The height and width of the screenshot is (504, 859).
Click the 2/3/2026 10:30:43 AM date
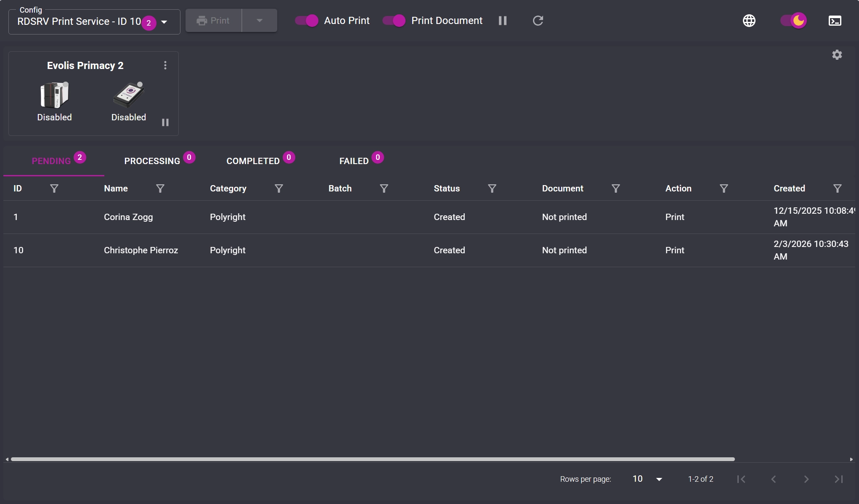pos(811,250)
